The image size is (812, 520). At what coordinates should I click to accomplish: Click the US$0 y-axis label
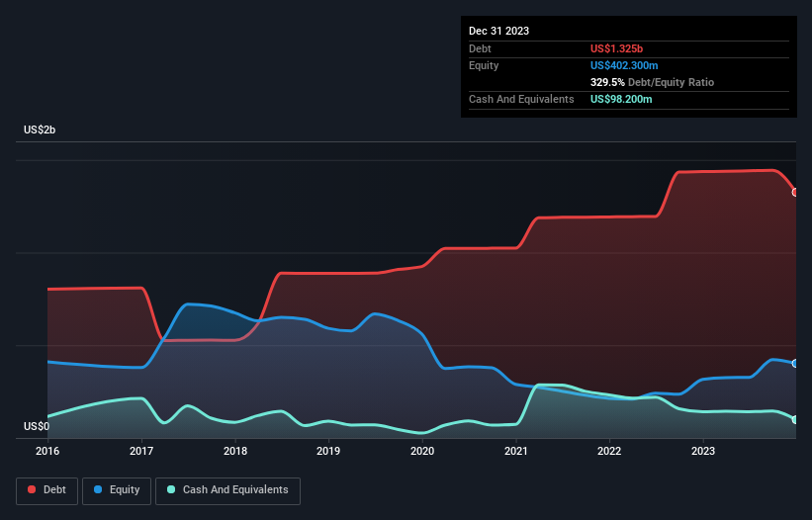click(37, 426)
